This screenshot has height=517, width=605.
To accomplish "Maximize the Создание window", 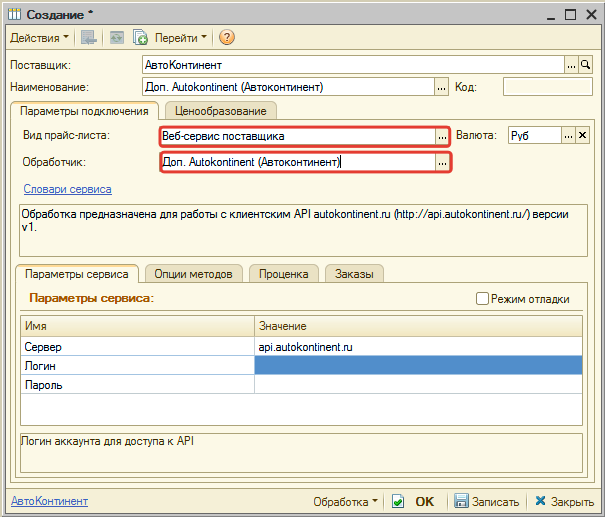I will [570, 15].
